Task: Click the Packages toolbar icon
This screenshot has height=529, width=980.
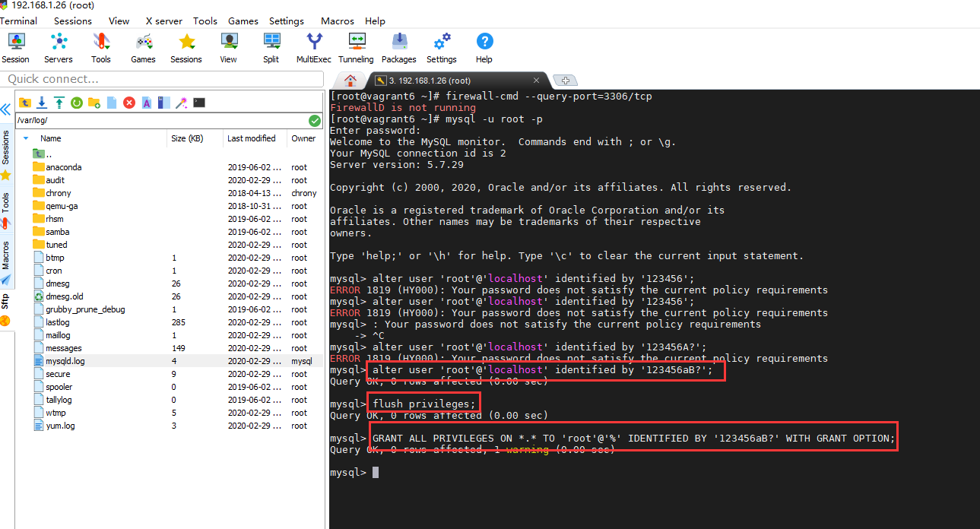Action: coord(399,48)
